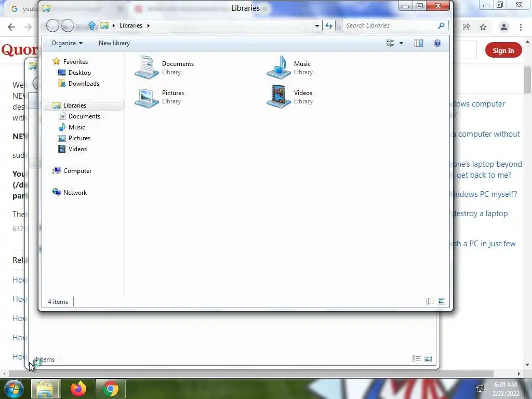Switch to Details view in background Explorer window
This screenshot has height=399, width=532.
click(x=416, y=359)
